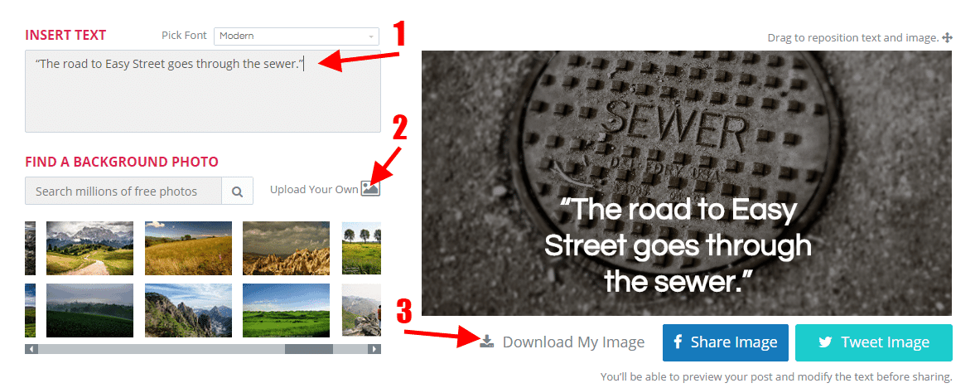The height and width of the screenshot is (388, 980).
Task: Select the golden grass field thumbnail
Action: tap(188, 248)
